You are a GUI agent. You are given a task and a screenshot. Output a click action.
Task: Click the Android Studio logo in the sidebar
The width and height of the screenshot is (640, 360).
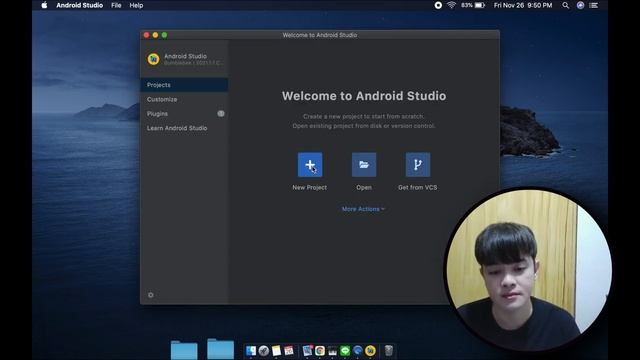click(153, 59)
